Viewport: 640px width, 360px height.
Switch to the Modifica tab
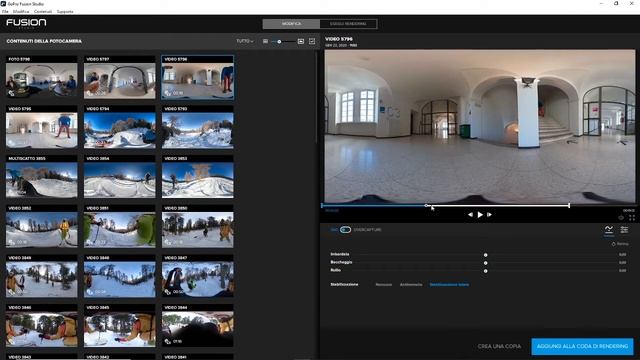pyautogui.click(x=291, y=24)
